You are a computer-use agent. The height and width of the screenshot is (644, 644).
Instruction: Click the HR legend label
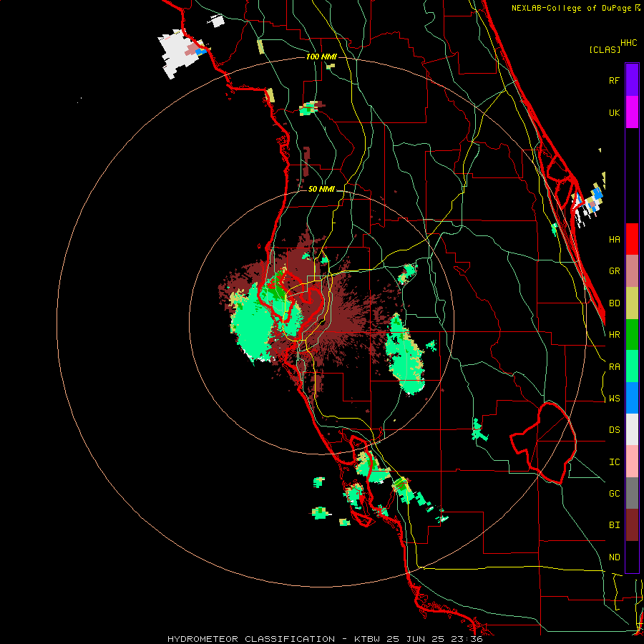click(614, 335)
